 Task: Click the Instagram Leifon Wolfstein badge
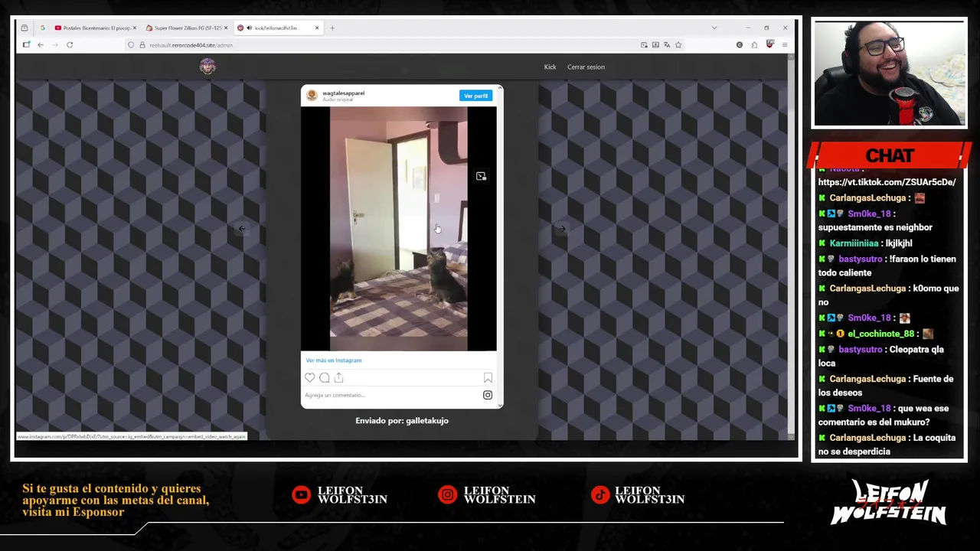point(487,495)
